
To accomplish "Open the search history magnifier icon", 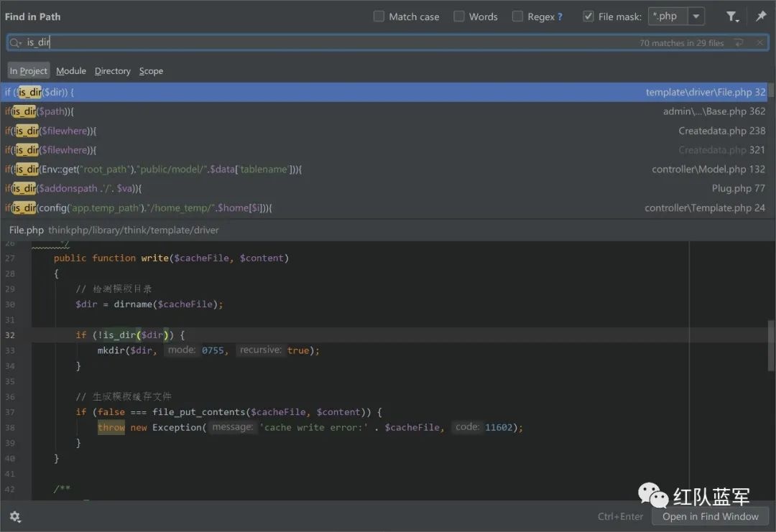I will (x=15, y=43).
